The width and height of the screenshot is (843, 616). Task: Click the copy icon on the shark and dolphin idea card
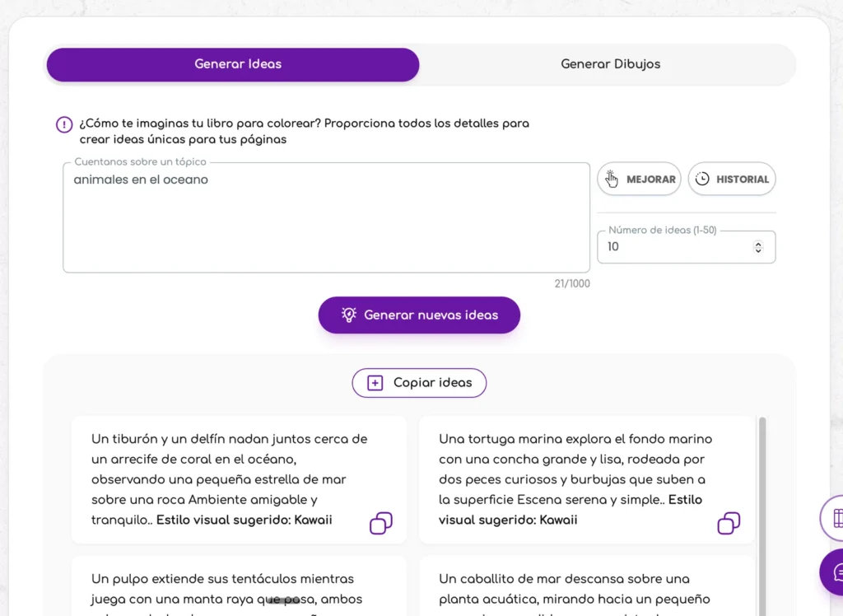tap(381, 524)
